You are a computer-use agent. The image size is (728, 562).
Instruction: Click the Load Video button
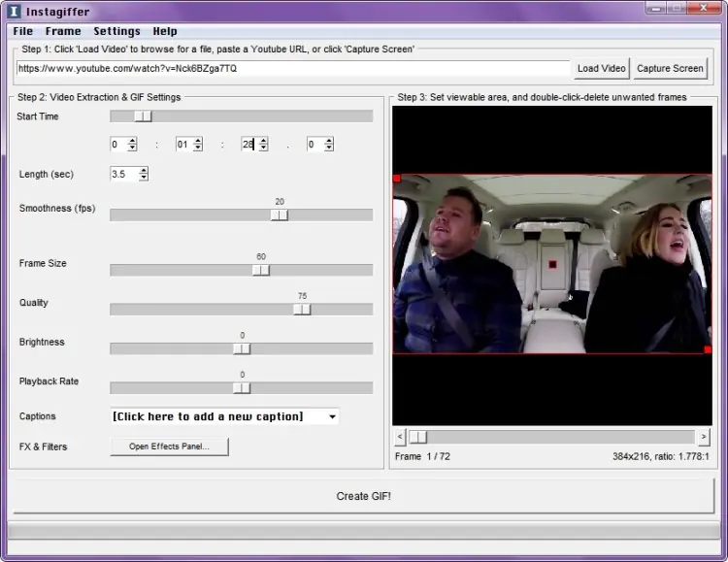[601, 68]
